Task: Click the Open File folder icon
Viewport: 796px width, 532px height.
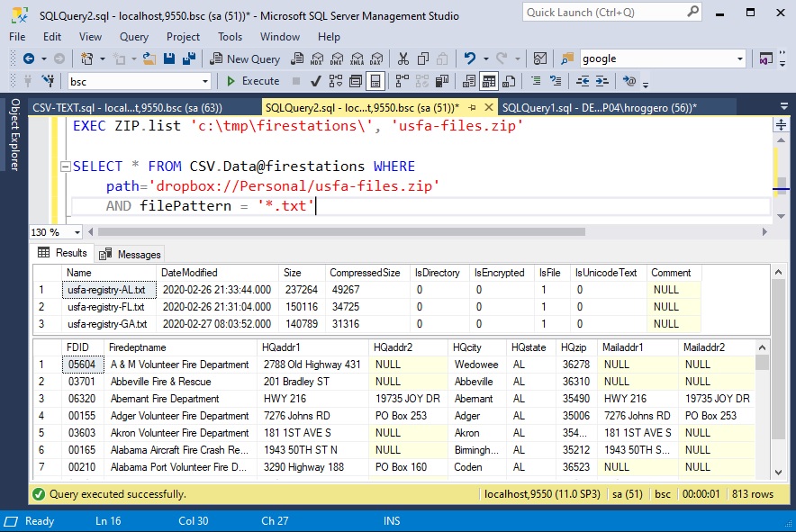Action: [x=149, y=59]
